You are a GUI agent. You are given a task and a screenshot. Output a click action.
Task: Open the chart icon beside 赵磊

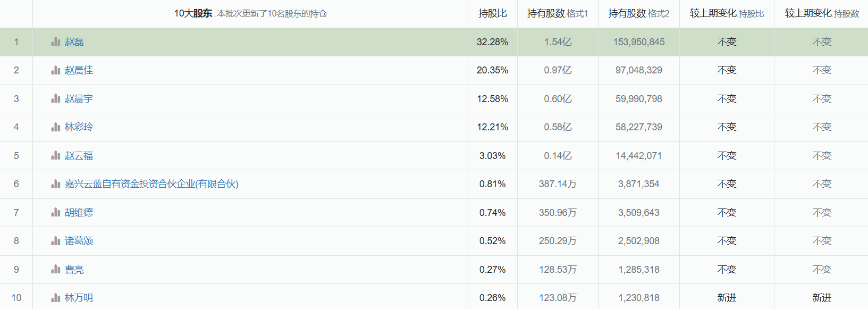(x=55, y=41)
